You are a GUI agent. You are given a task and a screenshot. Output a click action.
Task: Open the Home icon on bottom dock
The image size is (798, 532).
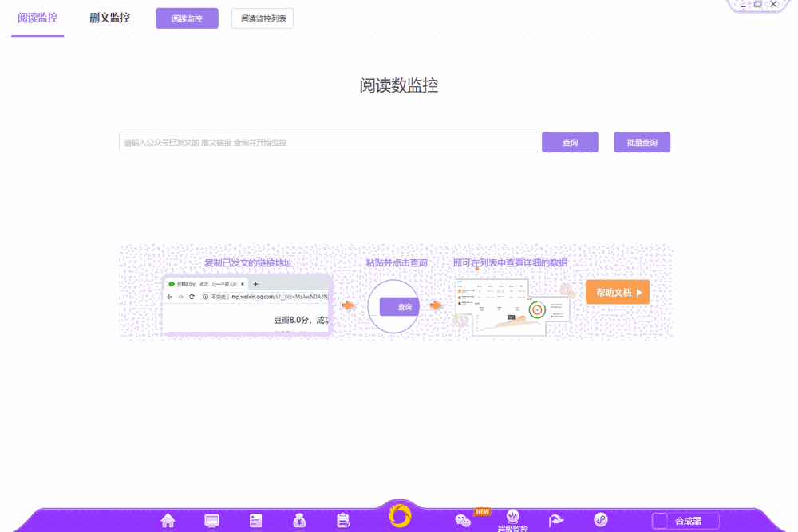click(168, 519)
